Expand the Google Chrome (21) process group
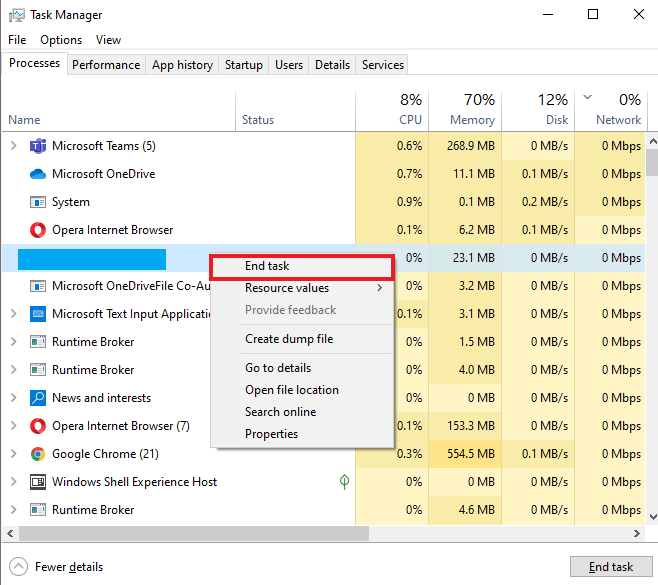 coord(13,454)
